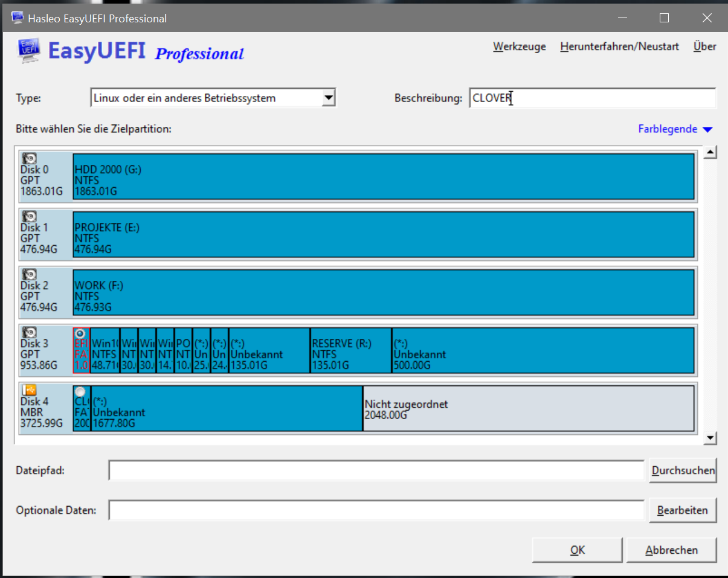
Task: Click the Nicht zugeordnet 2048.00G area
Action: [x=529, y=408]
